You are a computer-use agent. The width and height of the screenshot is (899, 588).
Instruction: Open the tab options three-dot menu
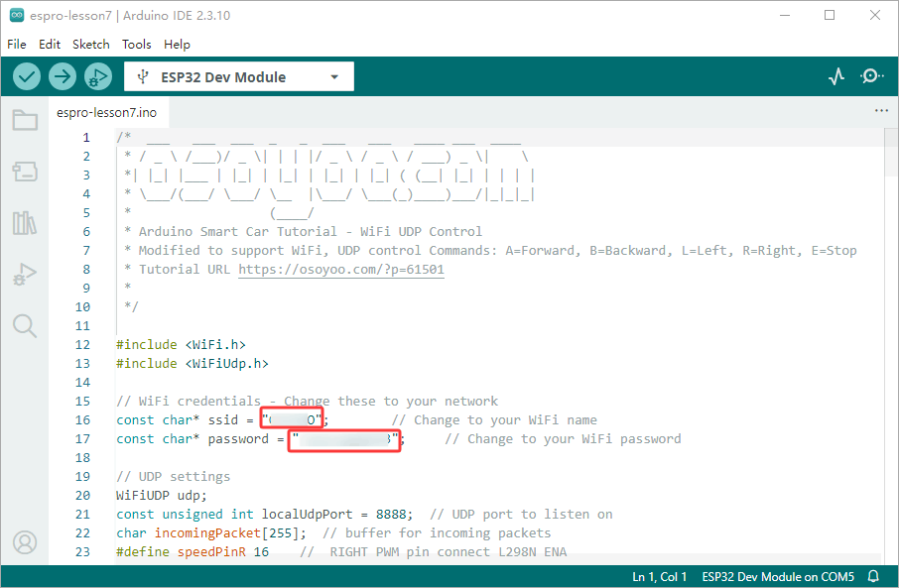[881, 111]
